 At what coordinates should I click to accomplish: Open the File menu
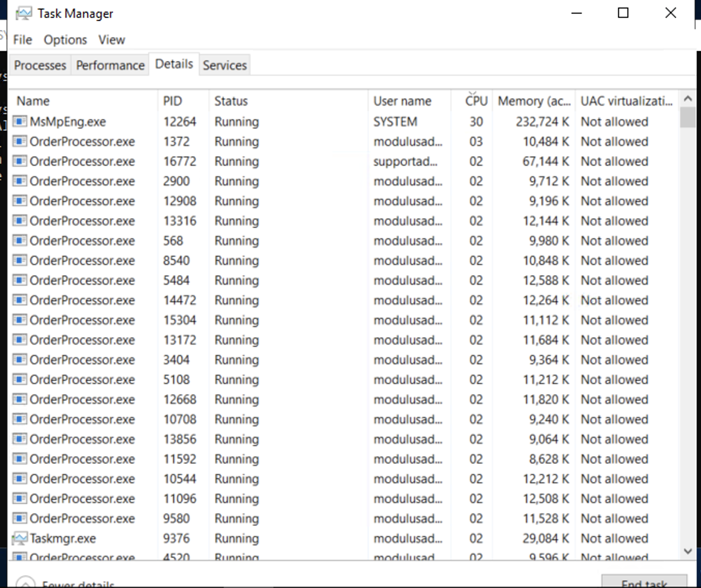[x=22, y=39]
